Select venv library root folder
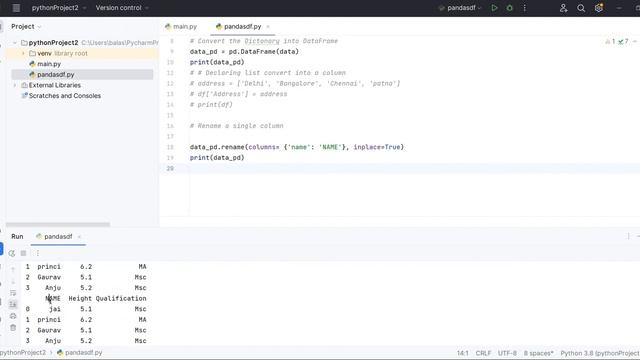This screenshot has width=640, height=360. [62, 53]
